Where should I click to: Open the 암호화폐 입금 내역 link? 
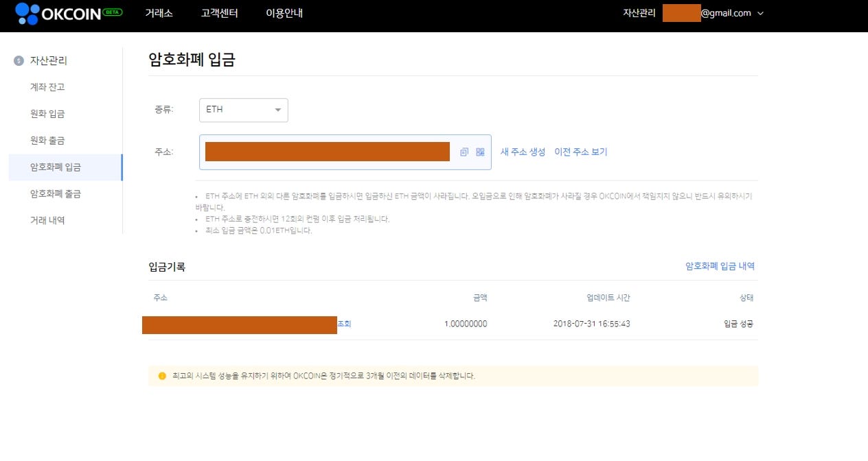pos(720,266)
